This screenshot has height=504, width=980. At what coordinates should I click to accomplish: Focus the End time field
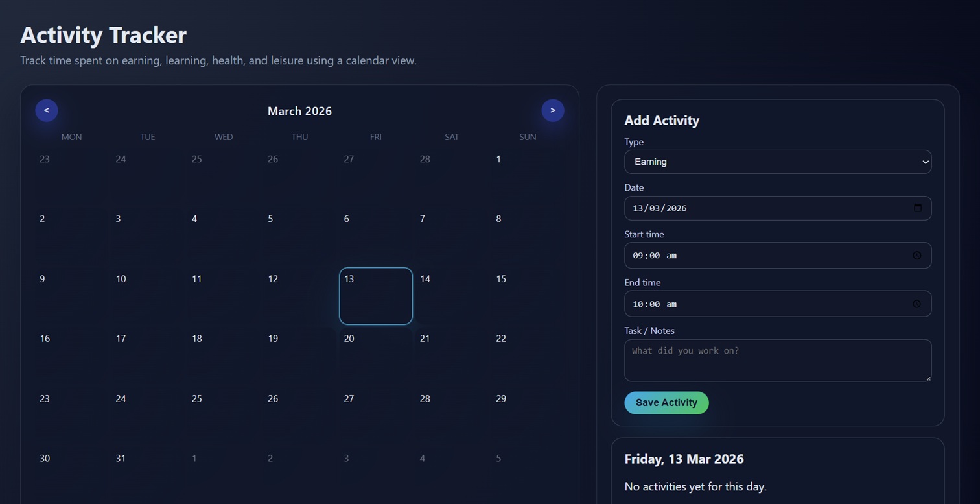pos(745,304)
